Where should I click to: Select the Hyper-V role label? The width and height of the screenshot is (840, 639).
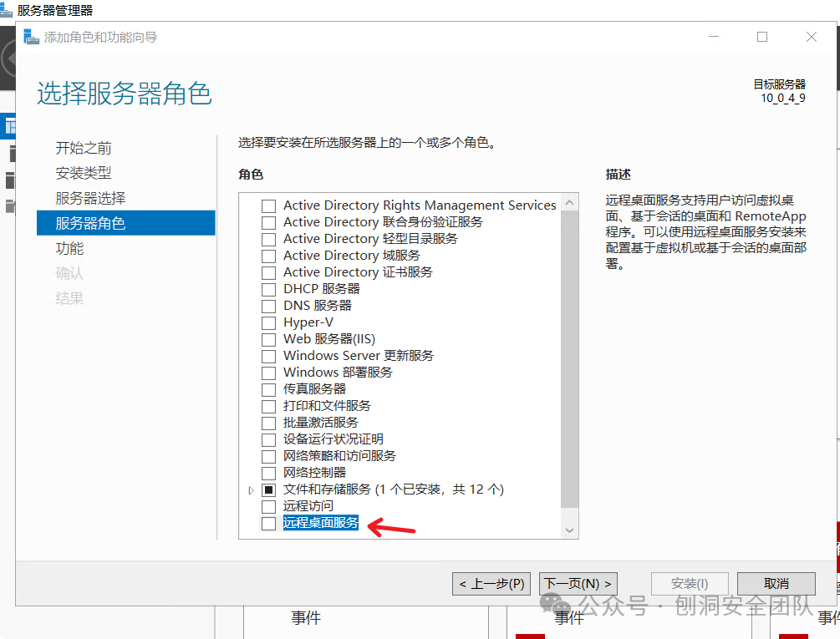pos(308,322)
